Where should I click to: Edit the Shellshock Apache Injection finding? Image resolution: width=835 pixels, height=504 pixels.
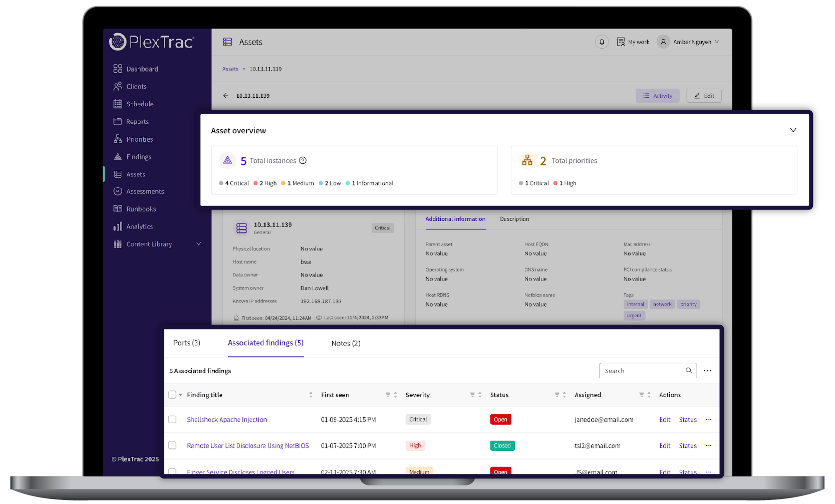pyautogui.click(x=665, y=420)
